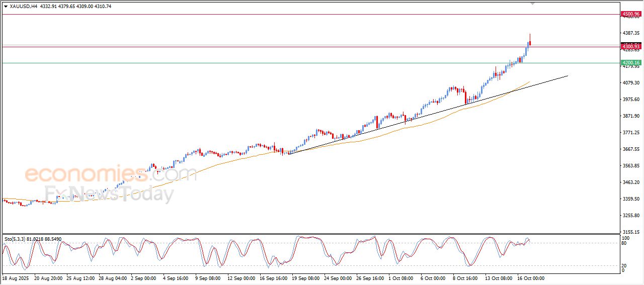Click the green 4200.16 price label
The height and width of the screenshot is (285, 644).
point(631,63)
